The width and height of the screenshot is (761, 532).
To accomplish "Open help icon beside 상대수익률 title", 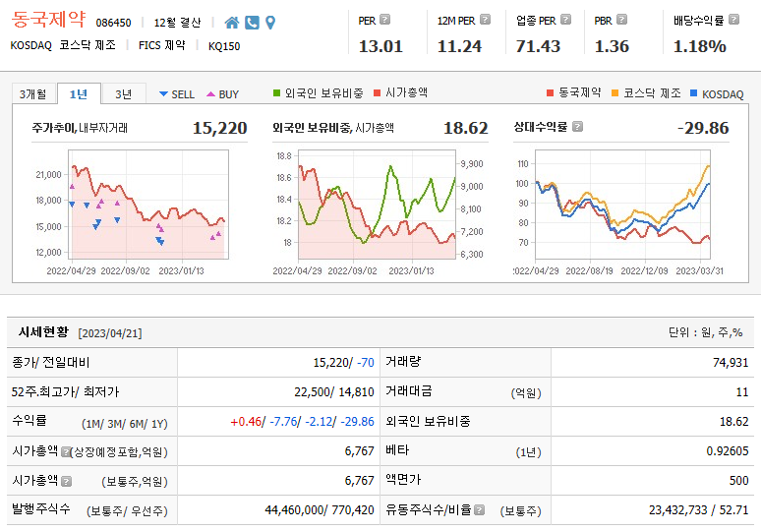I will [577, 127].
